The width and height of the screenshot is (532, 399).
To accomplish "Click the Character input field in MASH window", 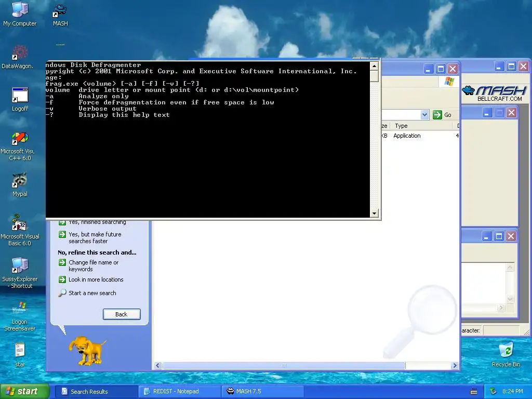I will pos(501,330).
